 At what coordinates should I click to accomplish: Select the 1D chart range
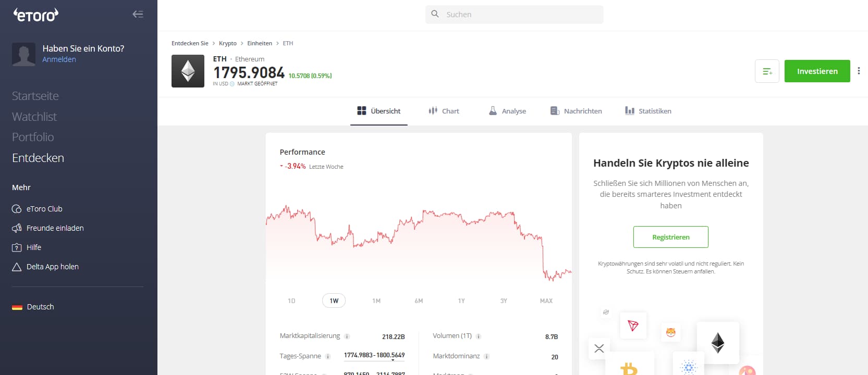tap(291, 301)
